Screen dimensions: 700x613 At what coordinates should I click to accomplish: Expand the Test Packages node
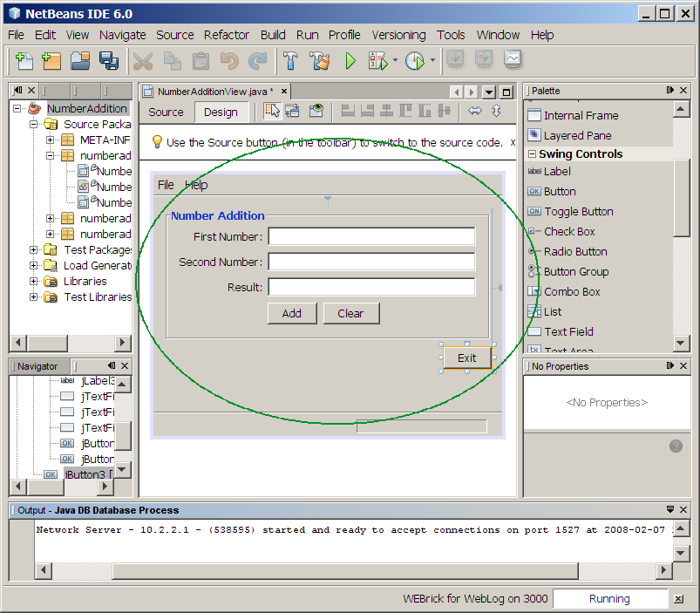click(x=33, y=250)
